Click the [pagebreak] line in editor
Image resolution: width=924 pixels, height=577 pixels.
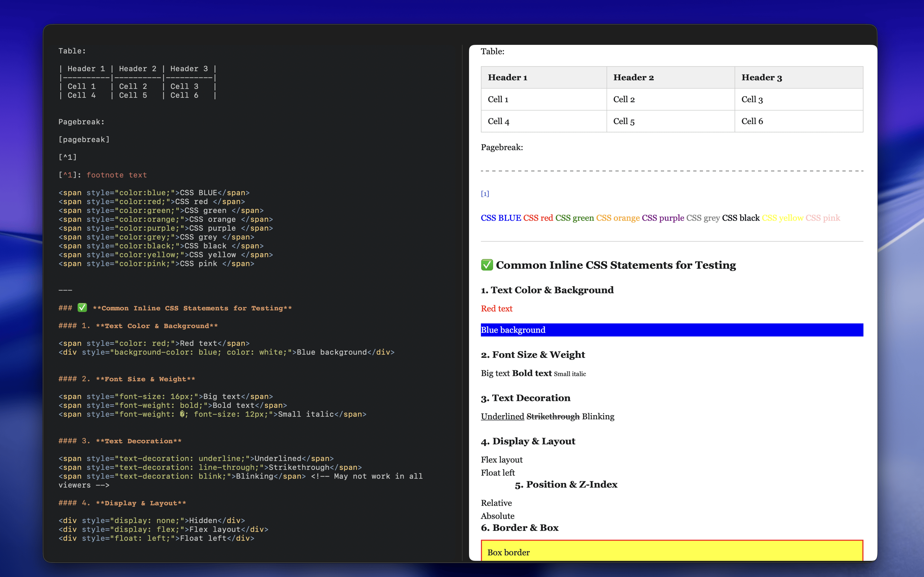pyautogui.click(x=84, y=139)
